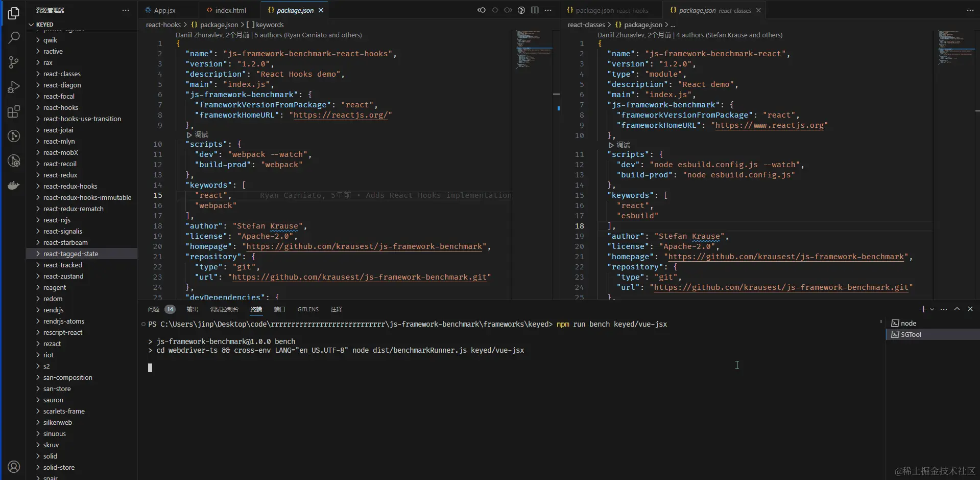Screen dimensions: 980x480
Task: Toggle GitLens file annotations icon
Action: pos(521,10)
